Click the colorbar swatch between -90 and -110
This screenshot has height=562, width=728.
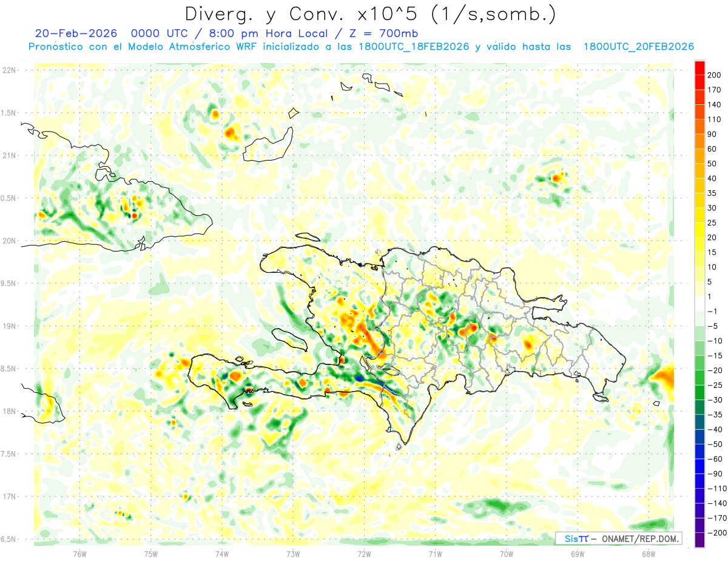pos(699,481)
